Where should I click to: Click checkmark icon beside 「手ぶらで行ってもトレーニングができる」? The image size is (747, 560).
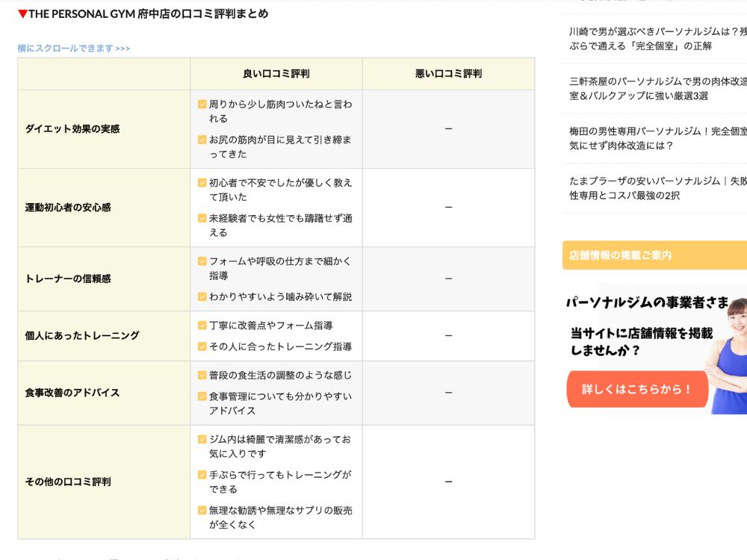(200, 474)
